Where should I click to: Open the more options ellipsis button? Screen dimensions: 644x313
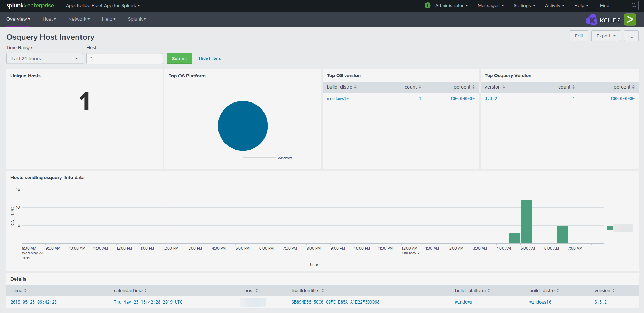pos(631,36)
